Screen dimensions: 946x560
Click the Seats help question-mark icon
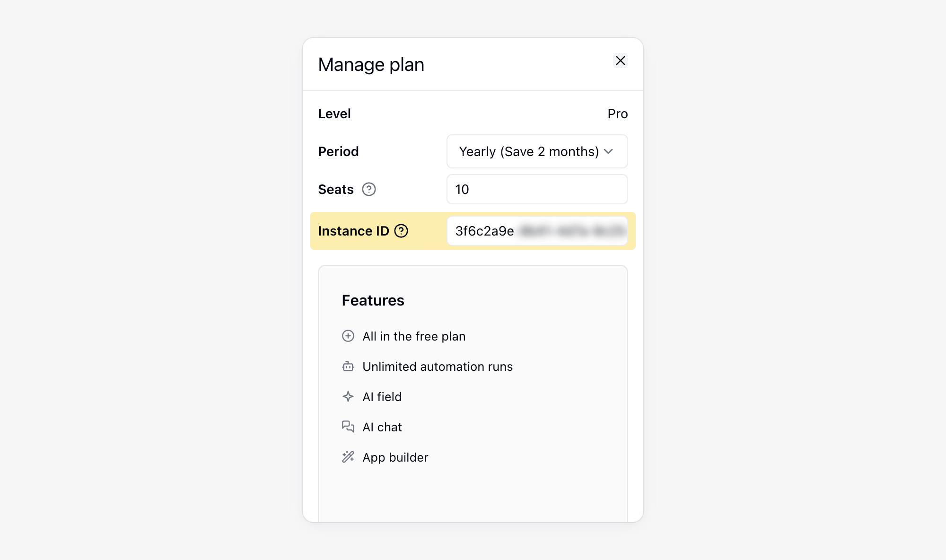(x=369, y=189)
